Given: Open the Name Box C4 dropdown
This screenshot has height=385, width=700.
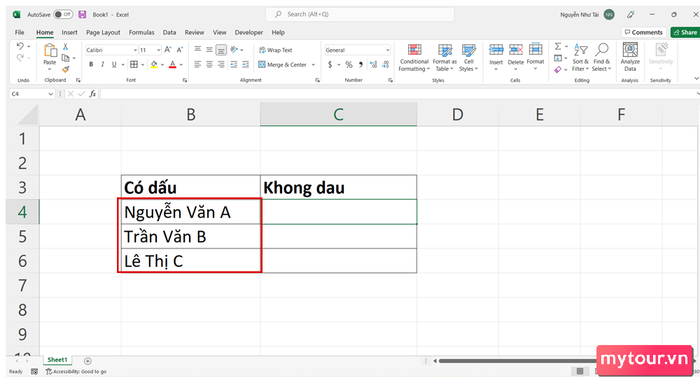Looking at the screenshot, I should [50, 94].
